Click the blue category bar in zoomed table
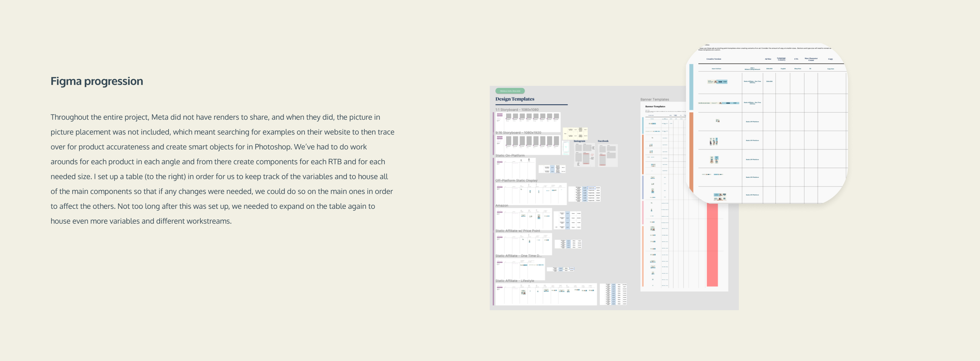980x361 pixels. pyautogui.click(x=691, y=87)
